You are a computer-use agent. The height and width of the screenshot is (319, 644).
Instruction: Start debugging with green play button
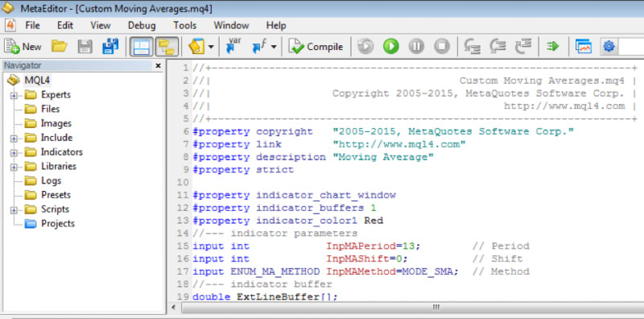click(x=391, y=47)
